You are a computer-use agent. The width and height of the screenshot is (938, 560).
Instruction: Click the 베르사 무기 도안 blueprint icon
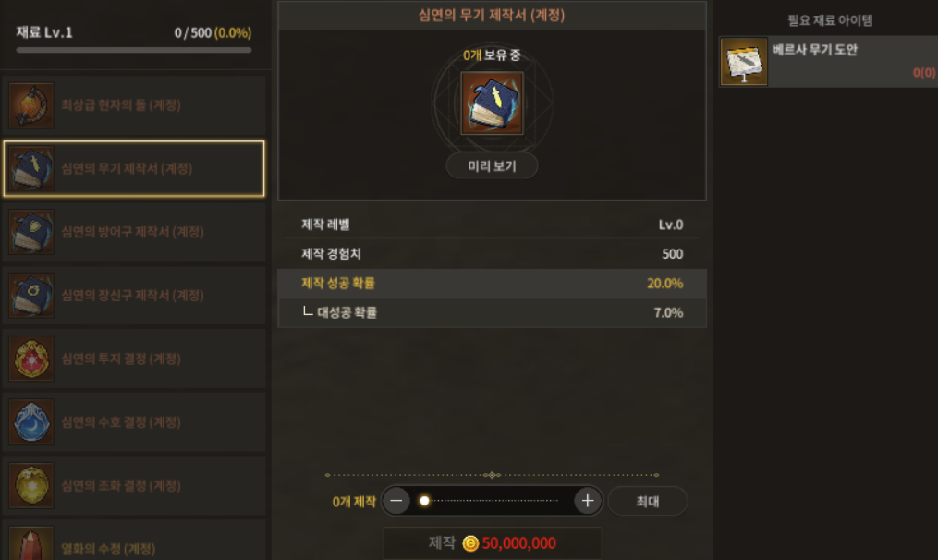tap(744, 62)
